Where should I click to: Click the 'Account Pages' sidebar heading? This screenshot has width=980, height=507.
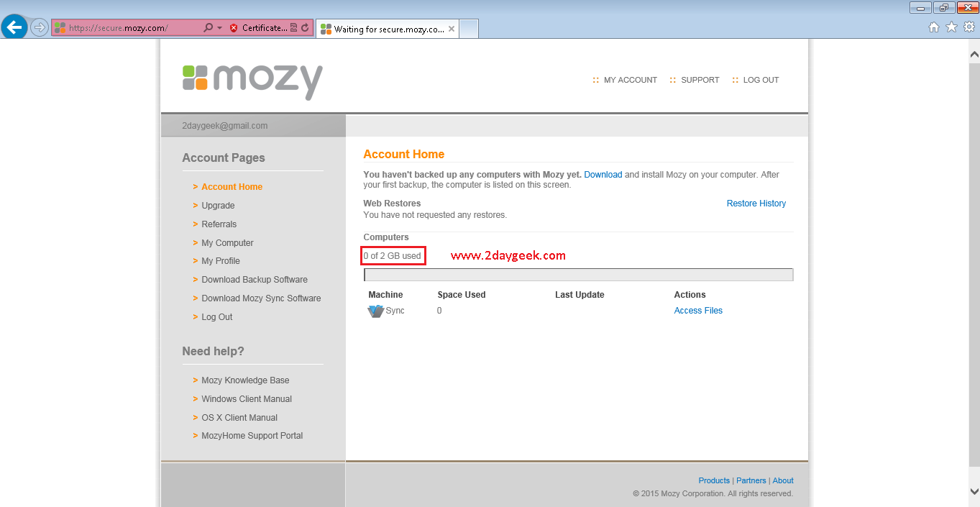[224, 158]
